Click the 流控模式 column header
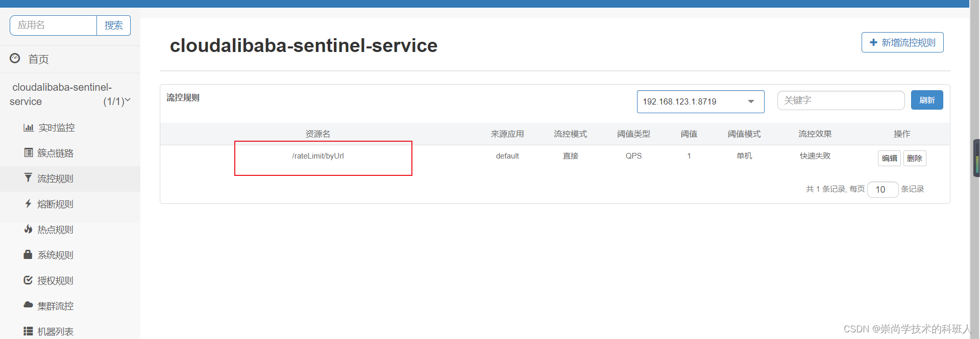This screenshot has height=339, width=980. pyautogui.click(x=571, y=134)
